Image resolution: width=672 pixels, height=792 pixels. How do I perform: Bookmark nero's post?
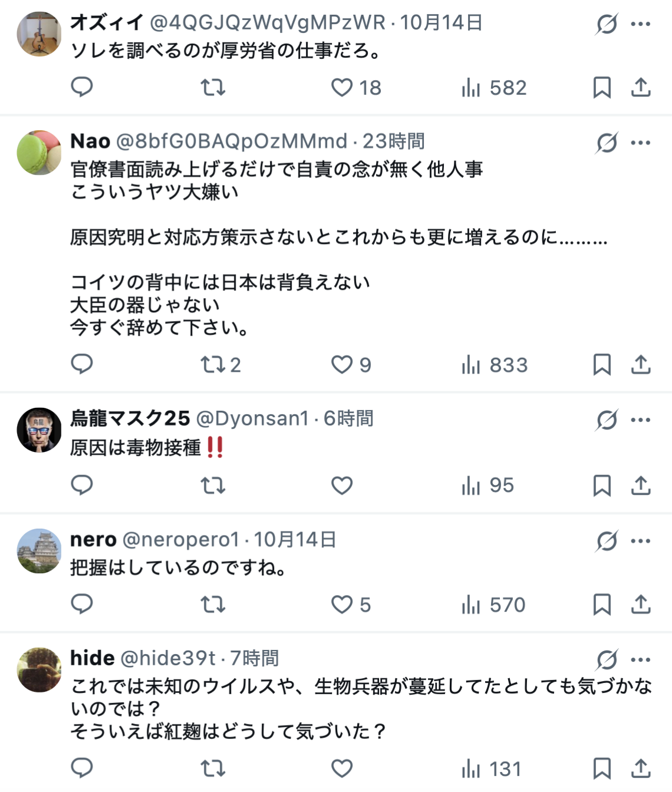[602, 605]
